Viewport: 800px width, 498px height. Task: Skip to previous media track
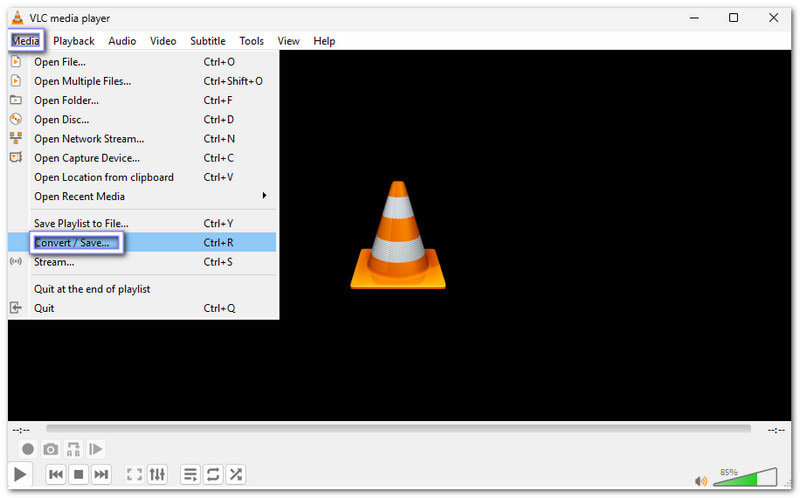[56, 474]
